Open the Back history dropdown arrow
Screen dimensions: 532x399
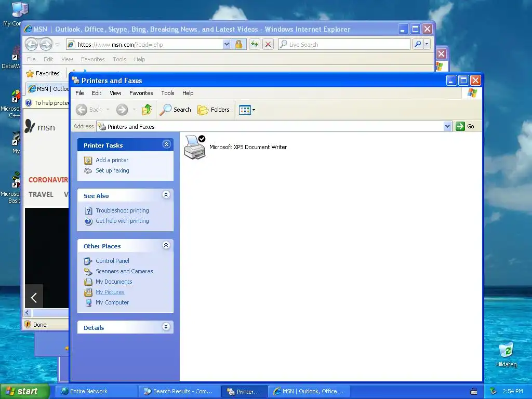[108, 110]
